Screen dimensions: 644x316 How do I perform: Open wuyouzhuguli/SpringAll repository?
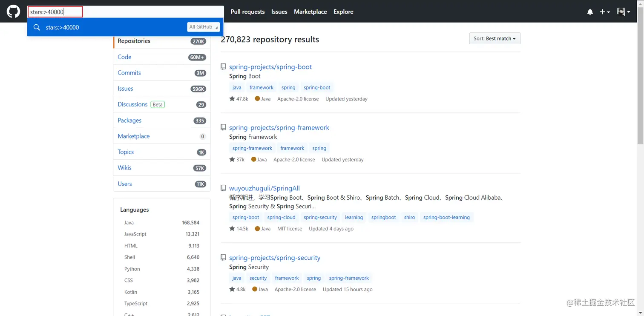tap(264, 188)
